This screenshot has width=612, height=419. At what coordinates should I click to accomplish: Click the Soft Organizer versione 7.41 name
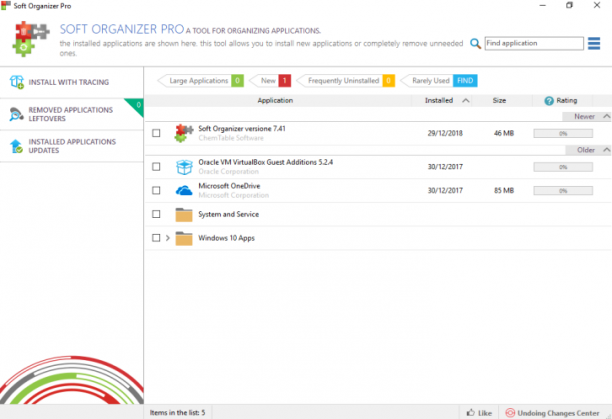tap(242, 129)
